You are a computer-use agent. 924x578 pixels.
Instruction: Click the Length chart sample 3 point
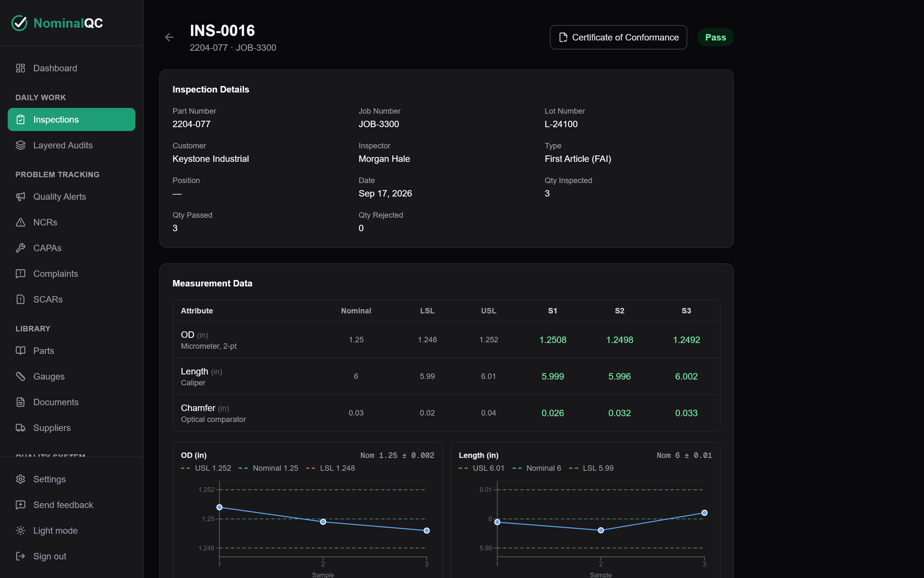[705, 513]
